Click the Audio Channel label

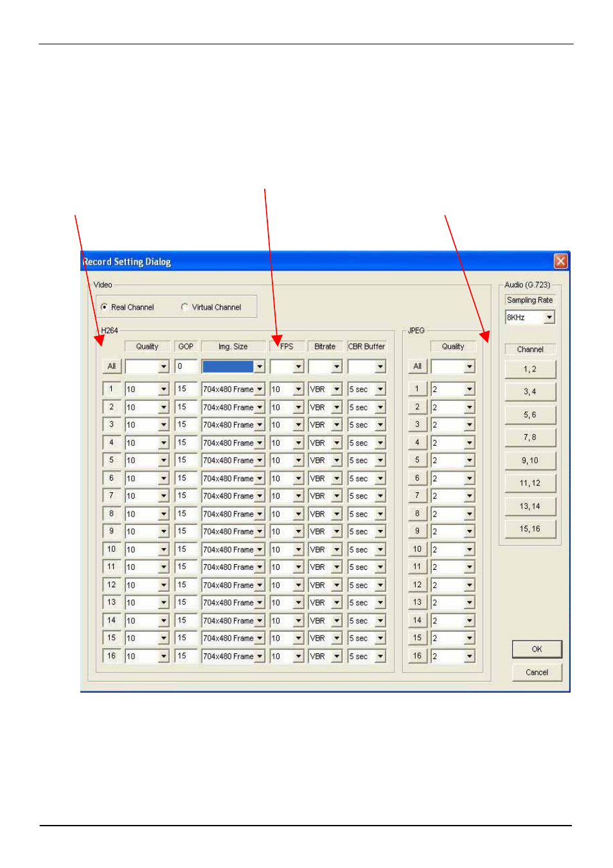pos(530,350)
